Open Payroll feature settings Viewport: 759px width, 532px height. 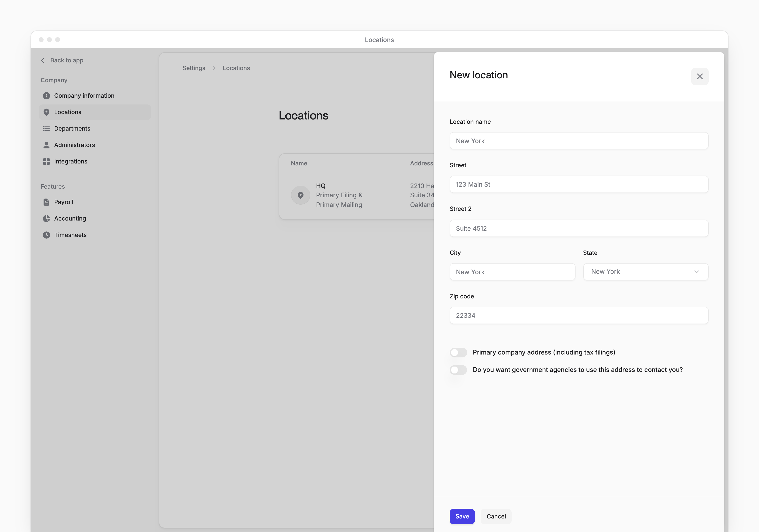[95, 202]
